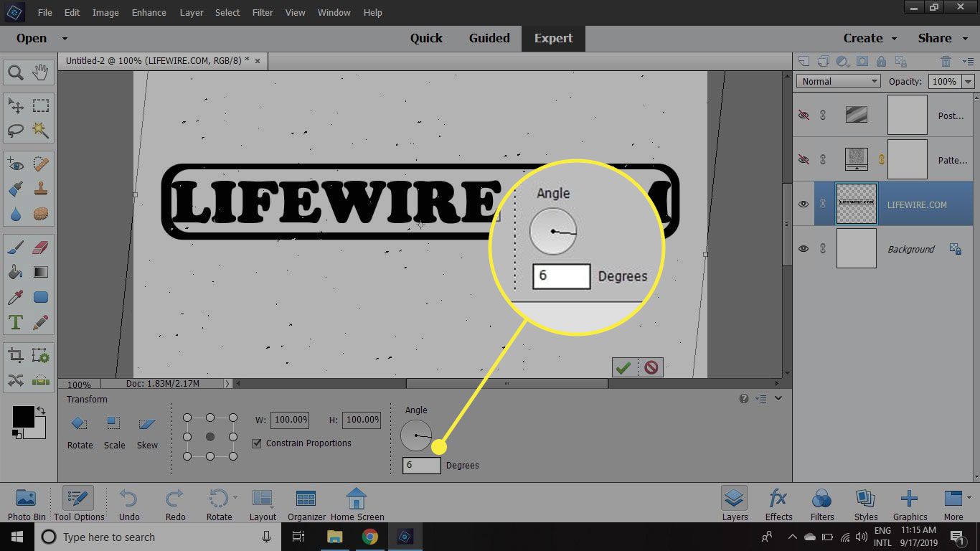The image size is (980, 551).
Task: Switch to the Guided mode tab
Action: point(489,39)
